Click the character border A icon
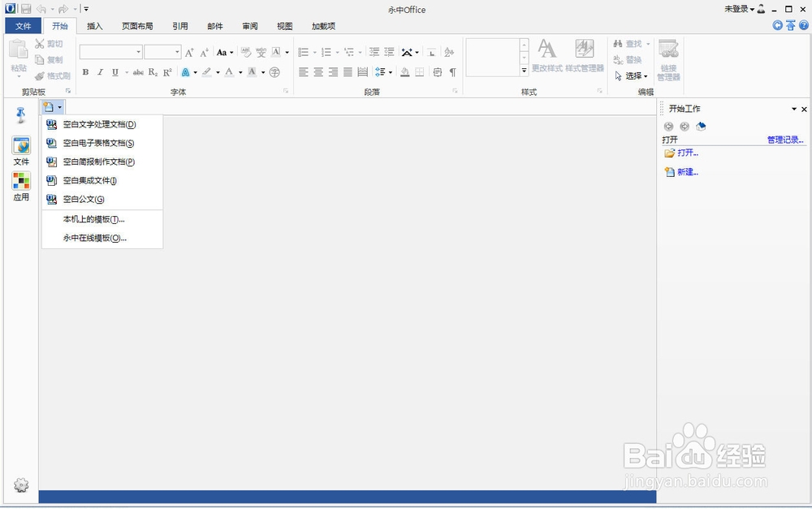The image size is (812, 509). point(276,52)
